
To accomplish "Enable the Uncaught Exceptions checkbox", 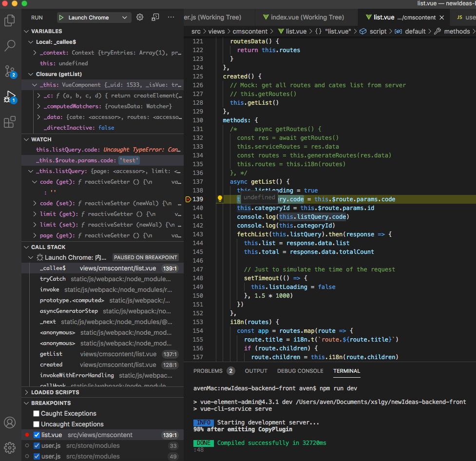I will tap(37, 424).
